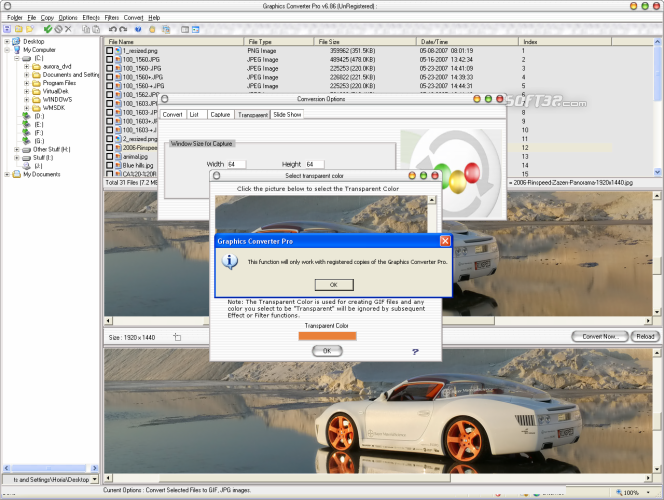This screenshot has height=500, width=664.
Task: Click the Desktop icon in folder tree
Action: 16,41
